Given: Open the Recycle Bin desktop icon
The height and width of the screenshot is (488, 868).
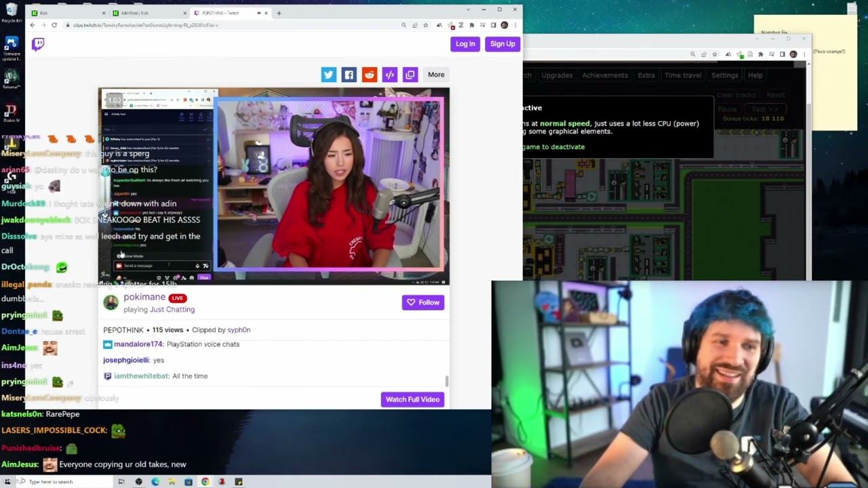Looking at the screenshot, I should click(x=12, y=13).
